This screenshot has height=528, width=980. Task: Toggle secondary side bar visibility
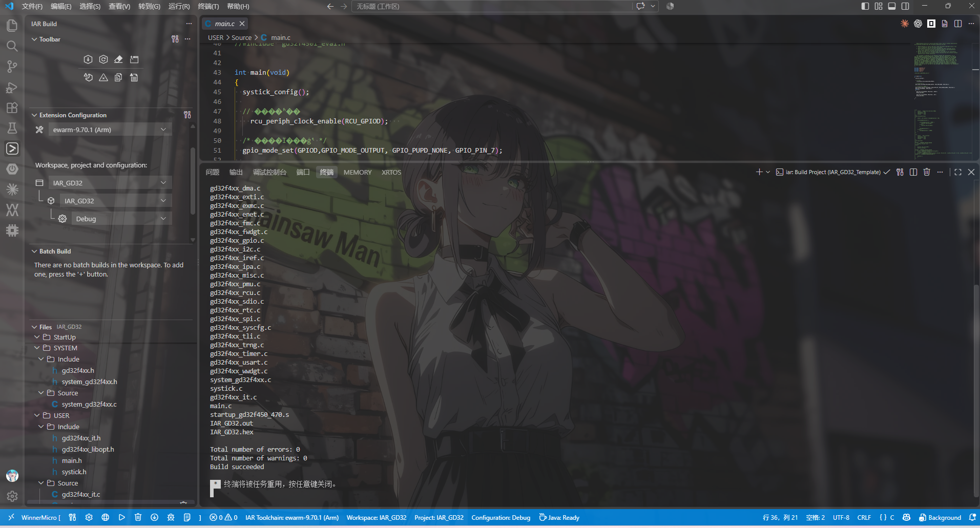(x=905, y=6)
